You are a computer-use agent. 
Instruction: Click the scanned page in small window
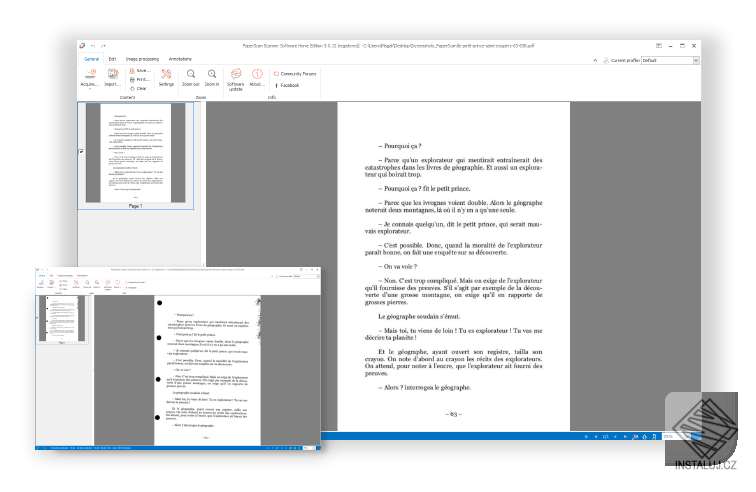[207, 370]
